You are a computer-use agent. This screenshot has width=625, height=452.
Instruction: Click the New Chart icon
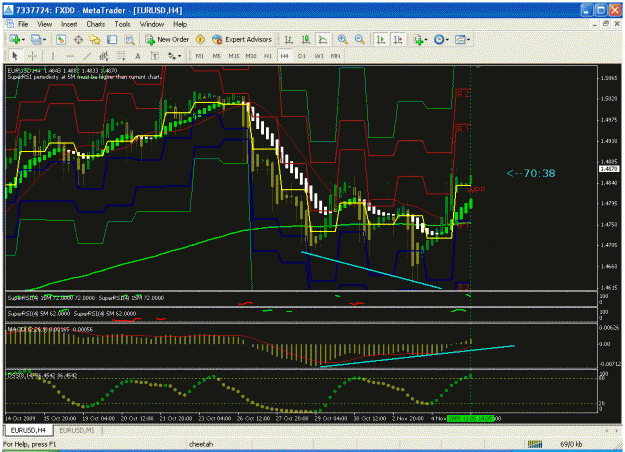click(16, 39)
